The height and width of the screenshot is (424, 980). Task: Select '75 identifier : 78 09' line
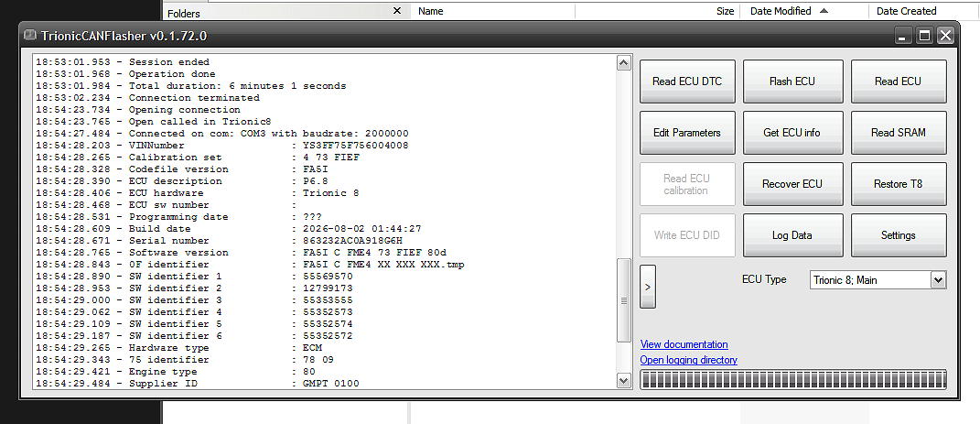point(184,360)
